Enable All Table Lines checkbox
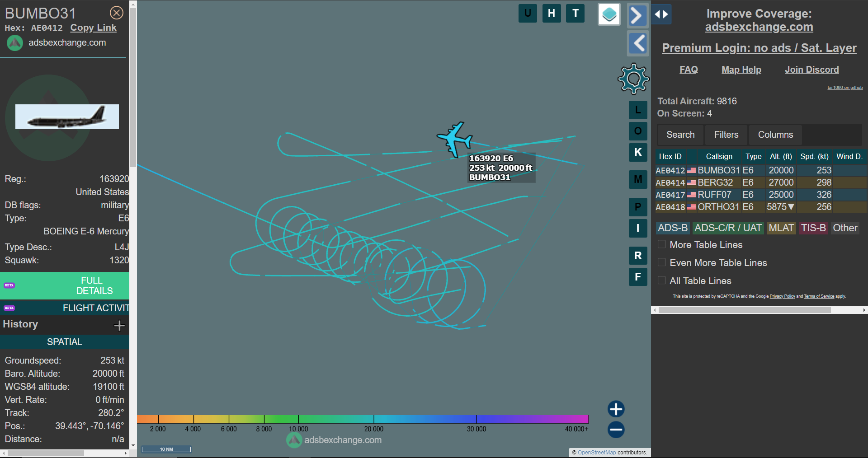This screenshot has height=458, width=868. 661,280
